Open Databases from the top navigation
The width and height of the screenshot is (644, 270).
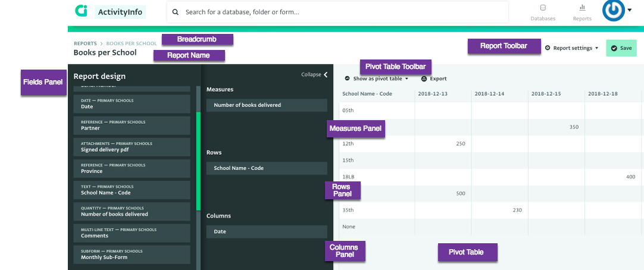tap(542, 12)
